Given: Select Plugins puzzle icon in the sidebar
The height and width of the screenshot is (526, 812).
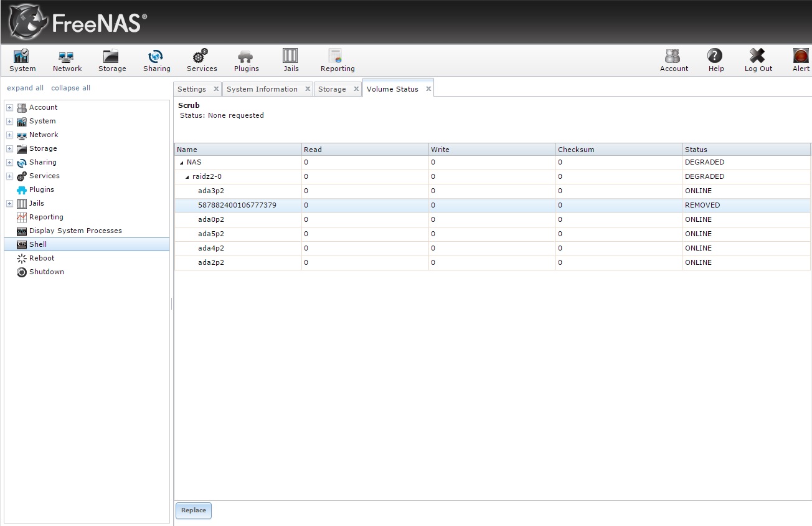Looking at the screenshot, I should [22, 189].
